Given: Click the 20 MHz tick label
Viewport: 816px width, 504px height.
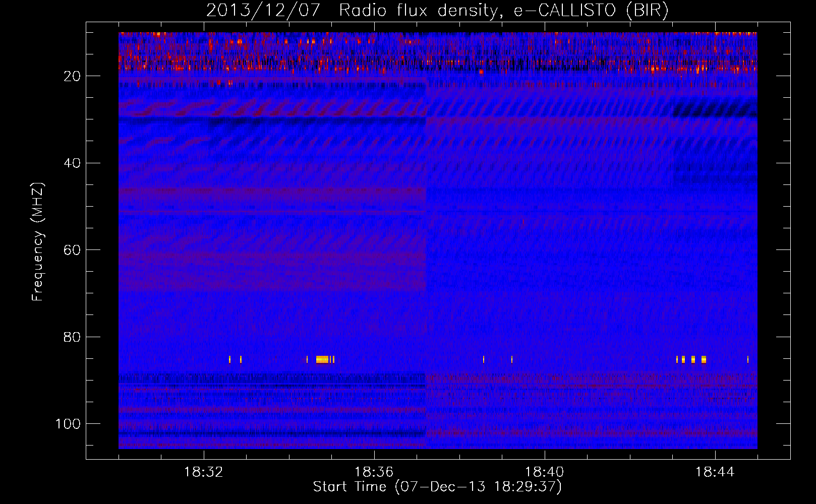Looking at the screenshot, I should 73,76.
